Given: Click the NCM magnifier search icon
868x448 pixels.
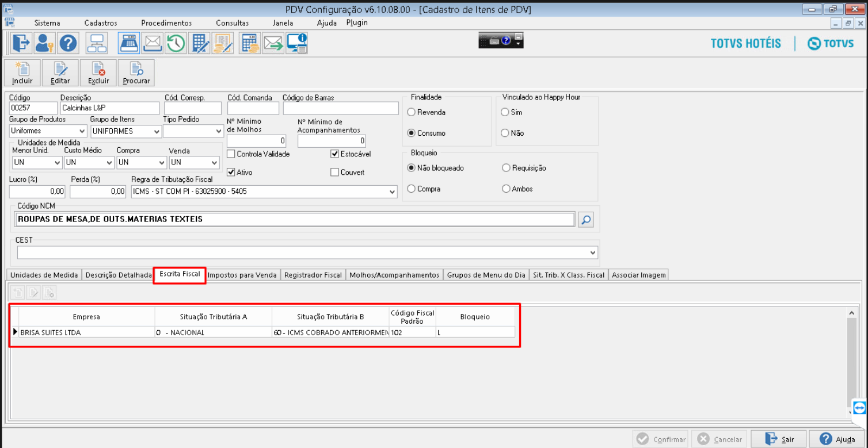Looking at the screenshot, I should point(586,220).
